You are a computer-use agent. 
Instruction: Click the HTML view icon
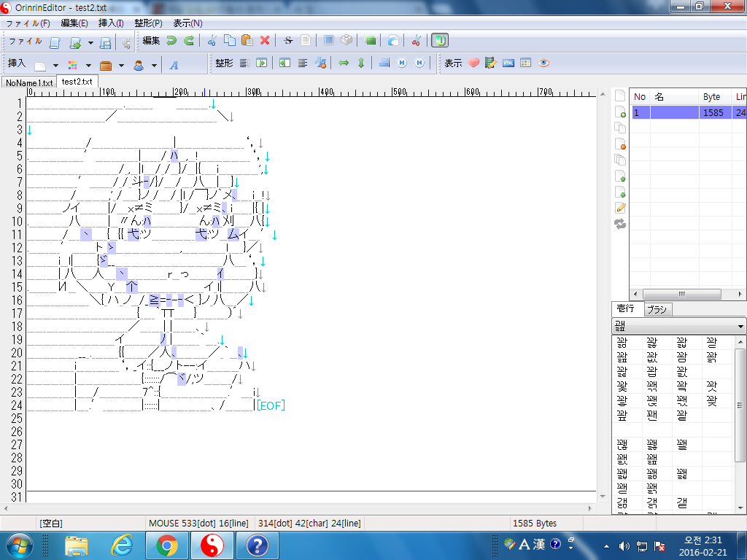point(508,63)
